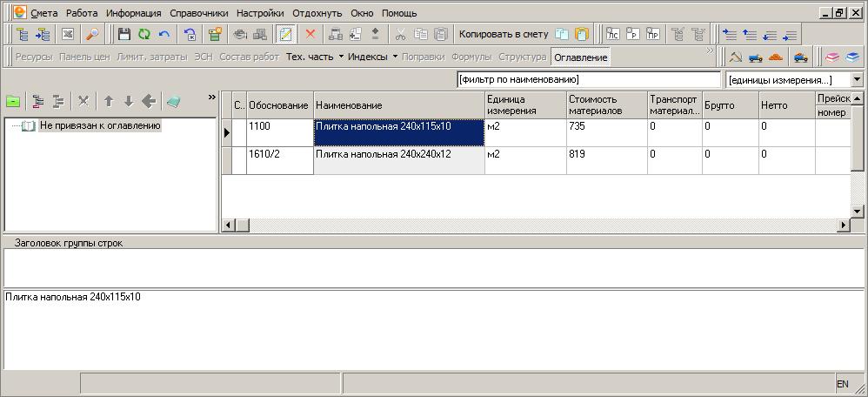Click the blue arrow over X icon
868x397 pixels.
tap(190, 34)
